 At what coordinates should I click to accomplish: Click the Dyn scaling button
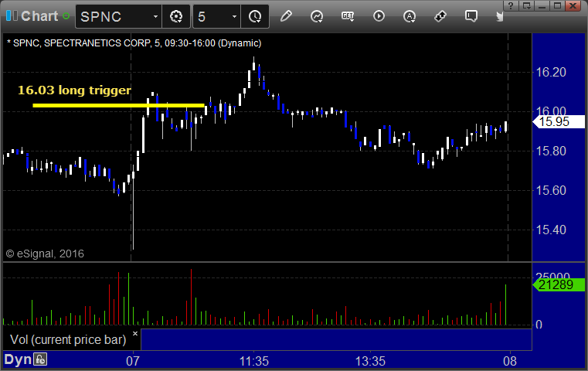click(x=18, y=359)
